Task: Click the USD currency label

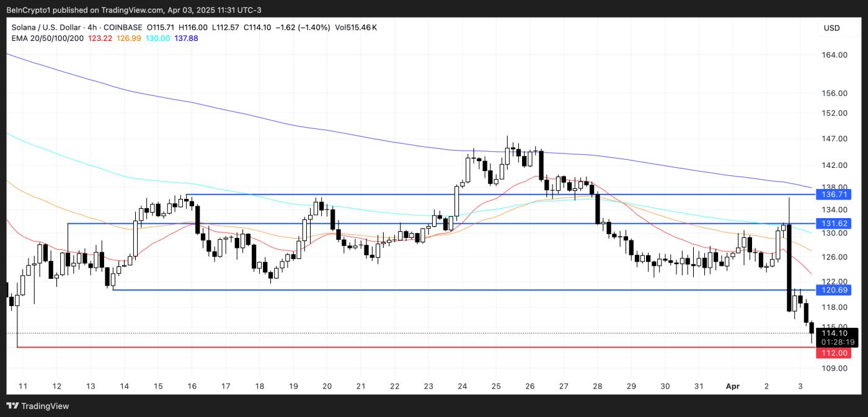Action: (x=831, y=28)
